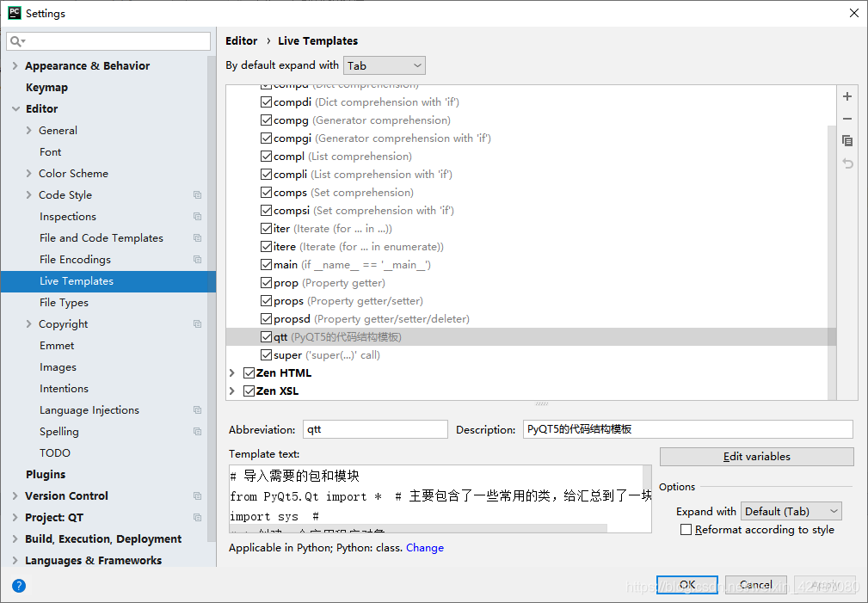868x603 pixels.
Task: Expand the Zen HTML template group
Action: pos(232,373)
